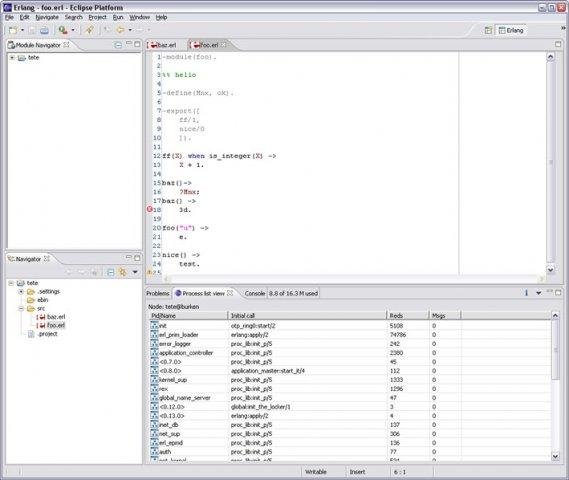The width and height of the screenshot is (569, 480).
Task: Click the info icon in Process list toolbar
Action: [526, 293]
